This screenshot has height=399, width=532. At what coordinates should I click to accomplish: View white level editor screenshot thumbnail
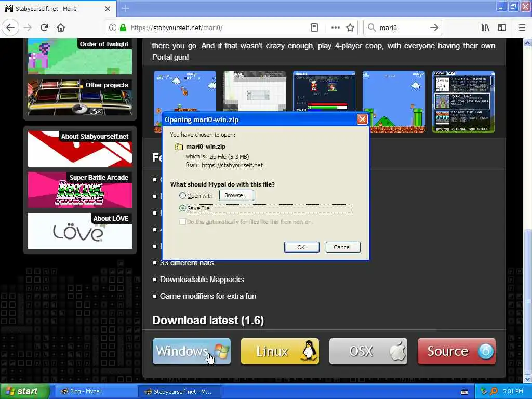coord(255,91)
